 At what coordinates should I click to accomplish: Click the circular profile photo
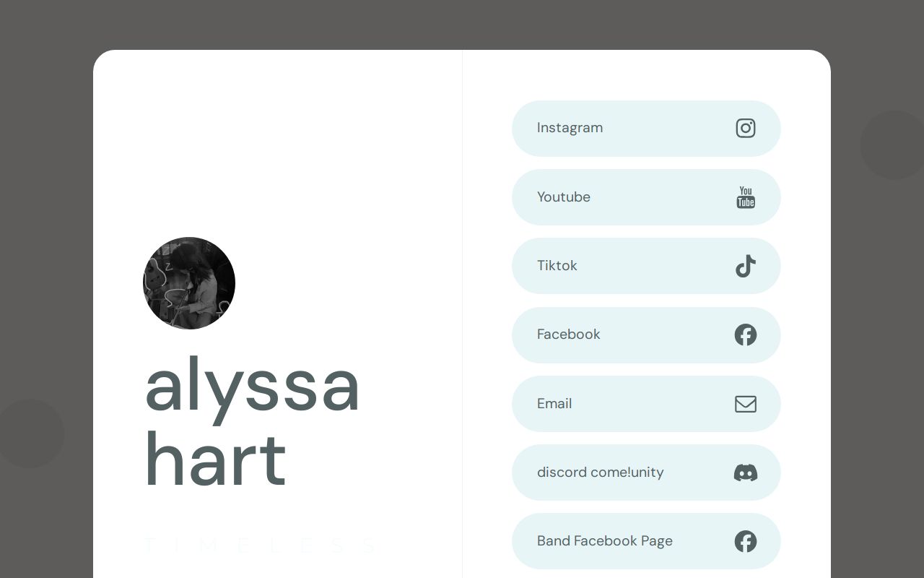click(189, 283)
